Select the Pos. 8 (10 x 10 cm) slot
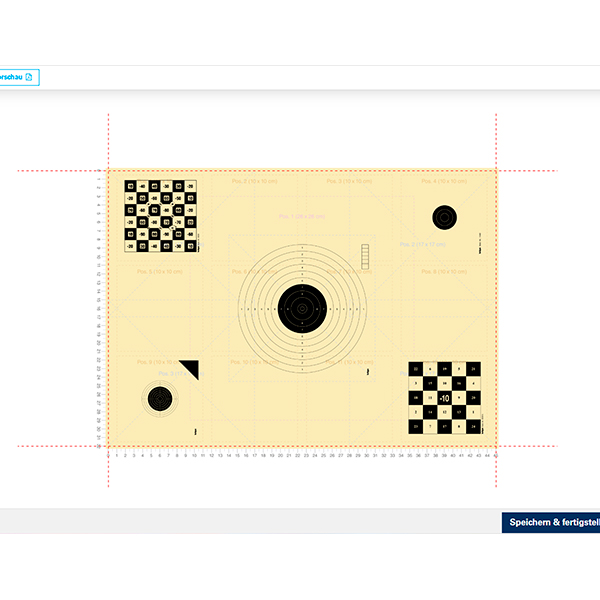 click(x=443, y=272)
